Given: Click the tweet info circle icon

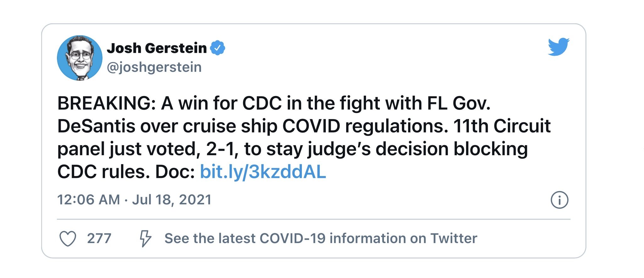Looking at the screenshot, I should (559, 200).
